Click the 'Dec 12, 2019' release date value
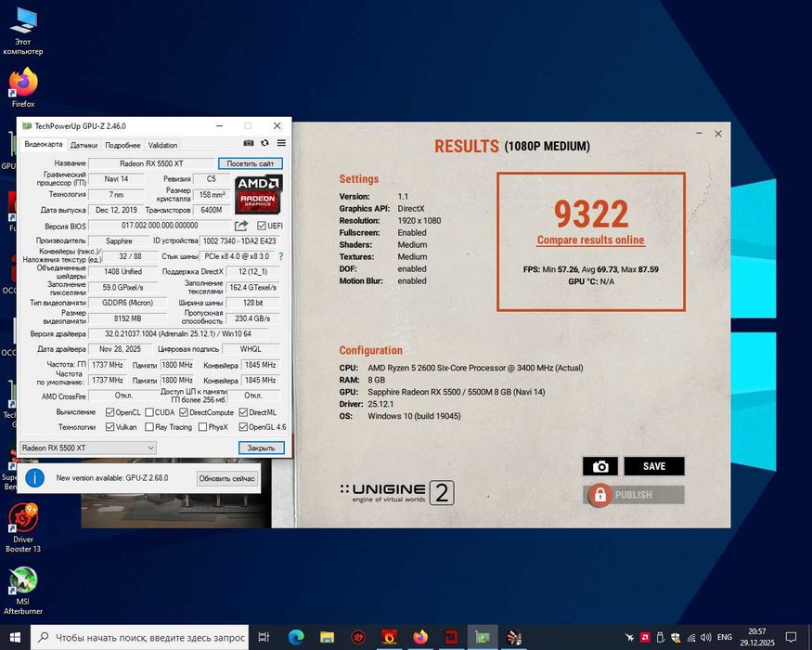The width and height of the screenshot is (812, 650). 117,210
